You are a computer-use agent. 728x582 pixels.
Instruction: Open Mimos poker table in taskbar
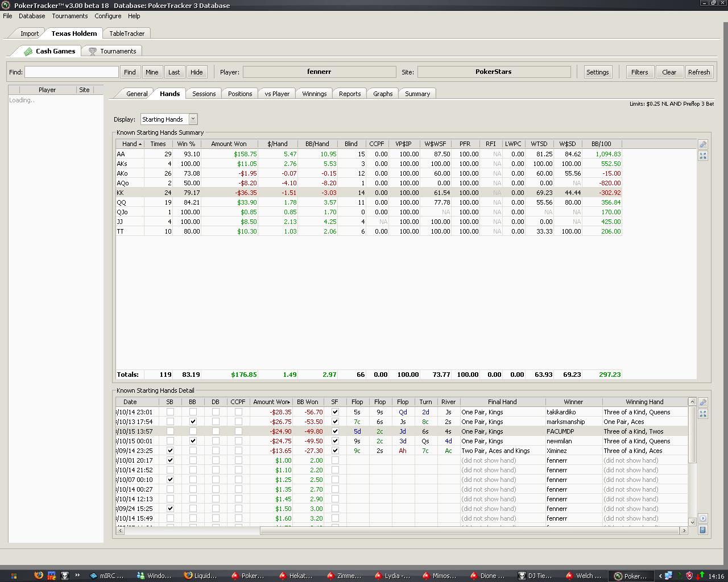click(x=440, y=576)
